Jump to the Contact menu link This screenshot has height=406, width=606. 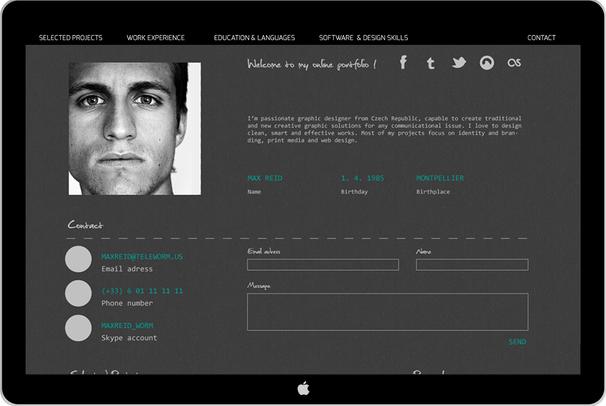(x=541, y=38)
